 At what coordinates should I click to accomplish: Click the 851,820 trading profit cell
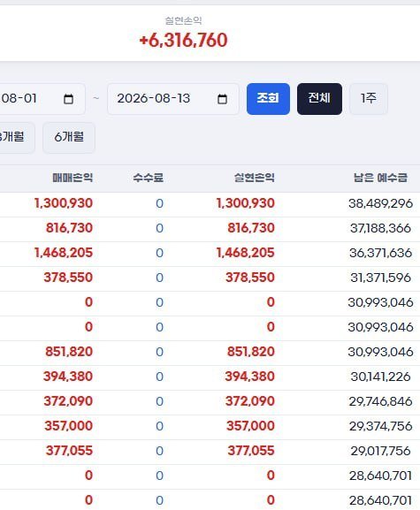pyautogui.click(x=69, y=352)
